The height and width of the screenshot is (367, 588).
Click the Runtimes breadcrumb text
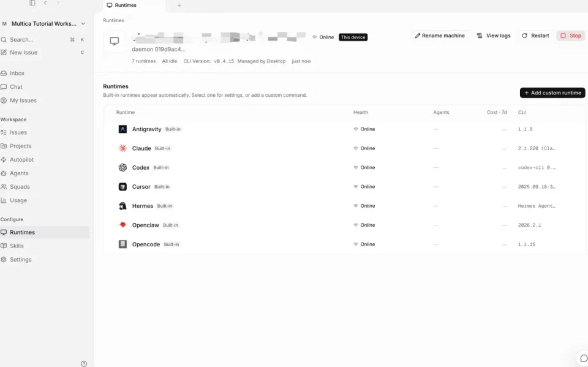coord(113,20)
